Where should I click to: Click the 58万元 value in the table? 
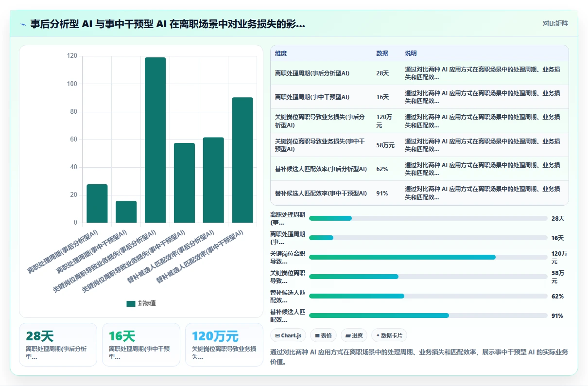[x=385, y=145]
